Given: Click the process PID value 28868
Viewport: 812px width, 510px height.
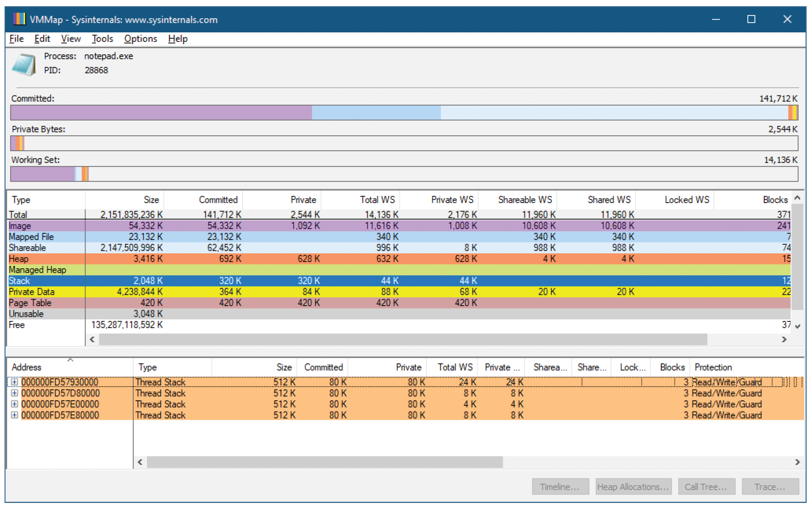Looking at the screenshot, I should 96,70.
